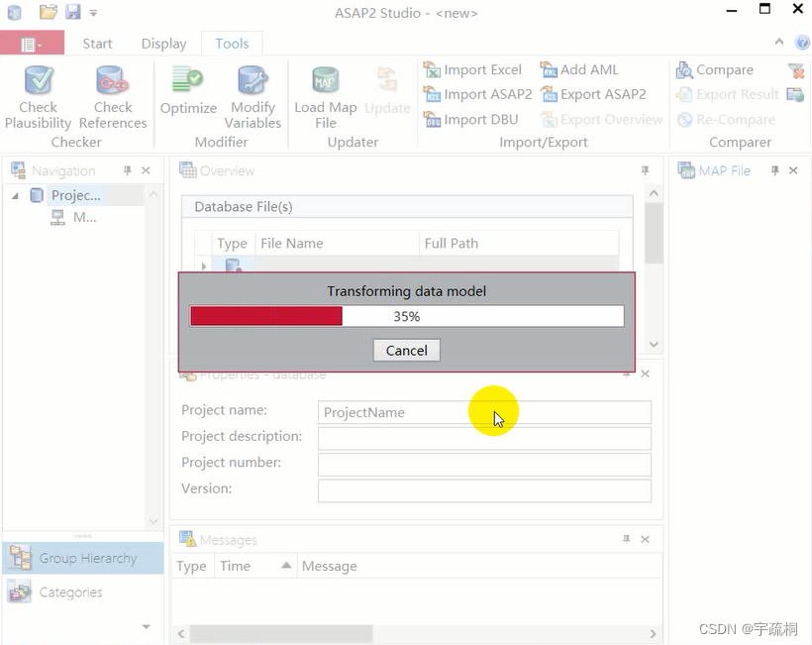The height and width of the screenshot is (645, 812).
Task: Open the help icon
Action: click(802, 42)
